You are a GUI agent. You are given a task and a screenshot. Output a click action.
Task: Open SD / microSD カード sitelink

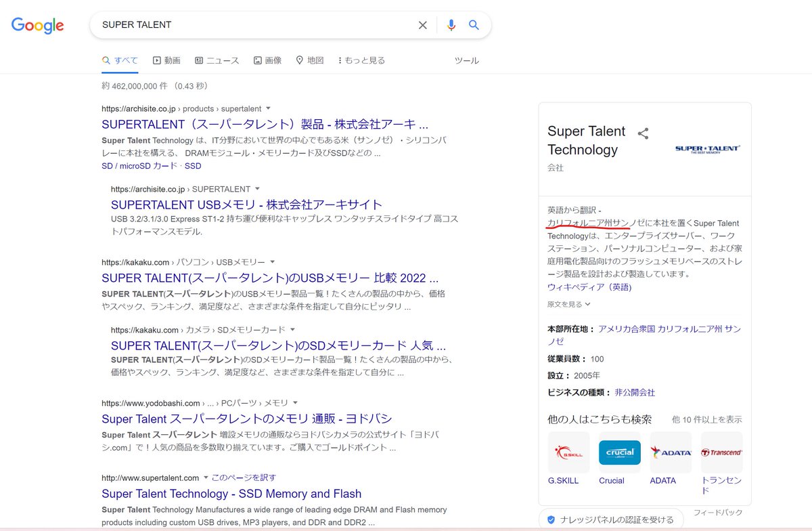click(x=139, y=166)
